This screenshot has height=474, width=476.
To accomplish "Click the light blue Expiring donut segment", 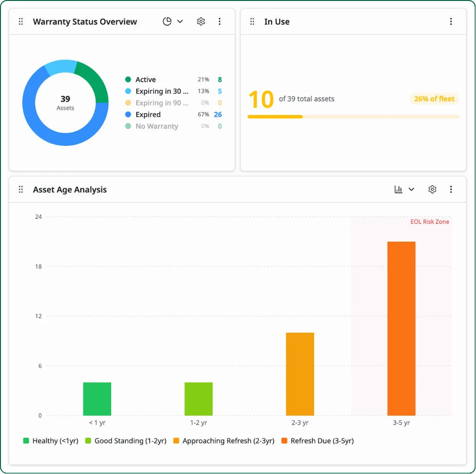I will [x=61, y=66].
